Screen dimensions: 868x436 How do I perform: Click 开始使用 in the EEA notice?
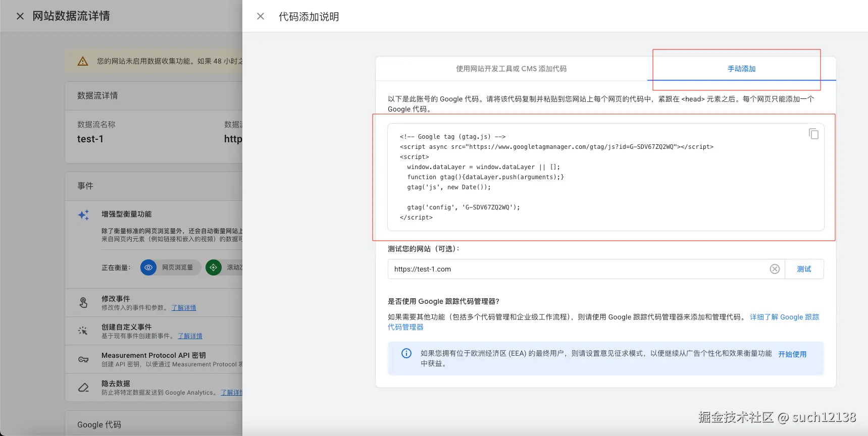tap(792, 354)
